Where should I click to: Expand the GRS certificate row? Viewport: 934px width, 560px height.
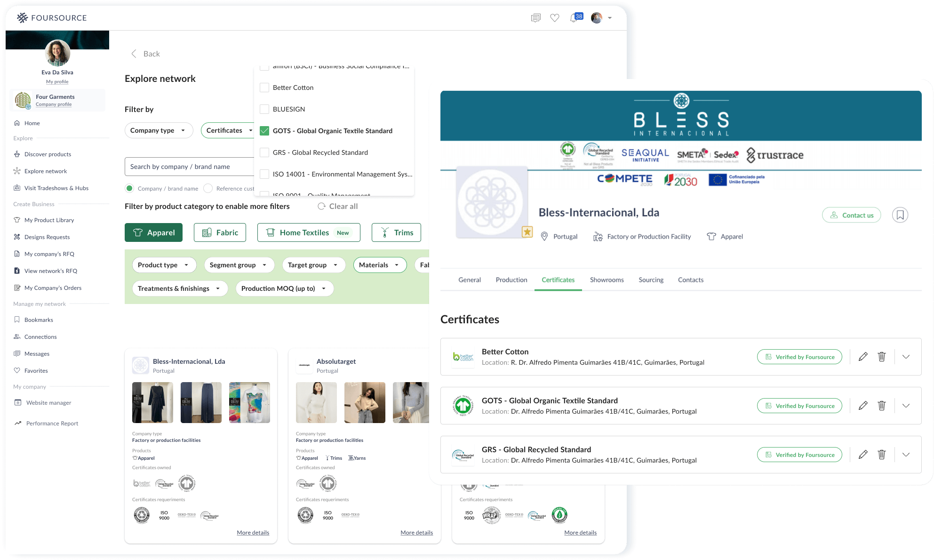pos(906,455)
